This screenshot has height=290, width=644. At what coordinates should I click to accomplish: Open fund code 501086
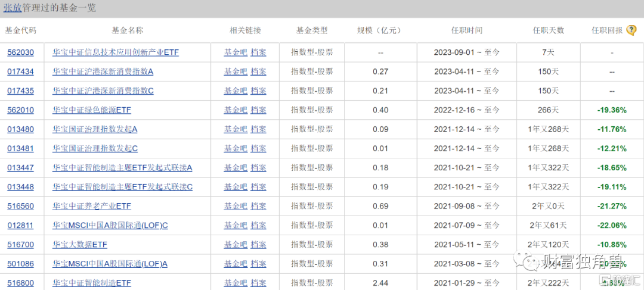tap(20, 264)
